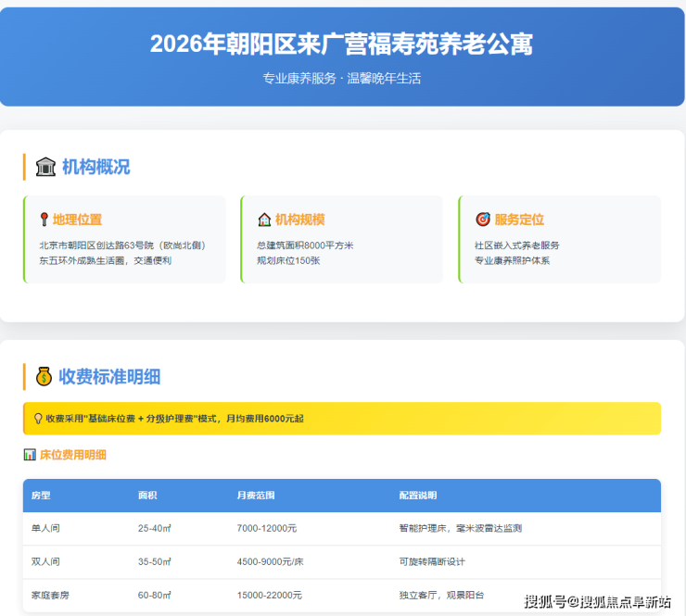Click the pushpin icon next to 地理位置

pos(44,220)
